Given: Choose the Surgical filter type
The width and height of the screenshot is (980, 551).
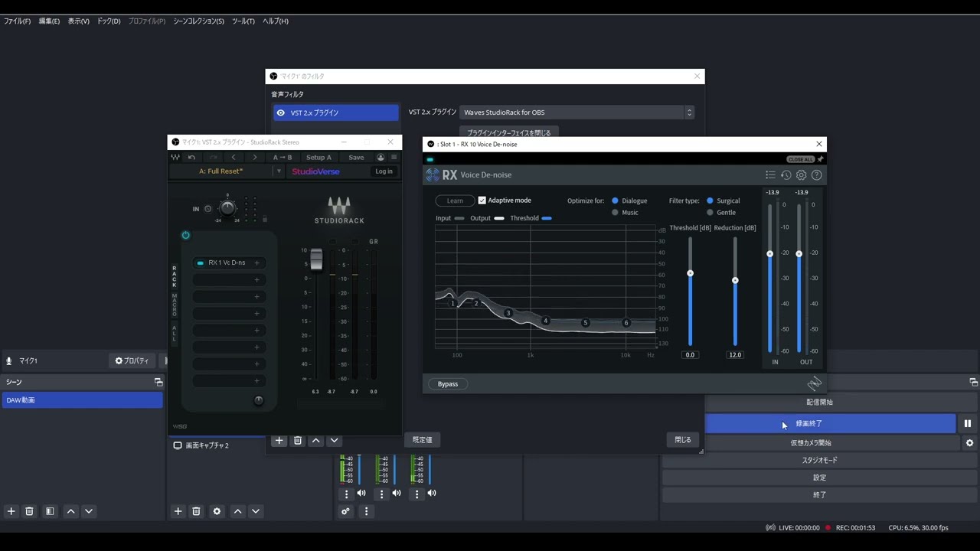Looking at the screenshot, I should click(710, 201).
